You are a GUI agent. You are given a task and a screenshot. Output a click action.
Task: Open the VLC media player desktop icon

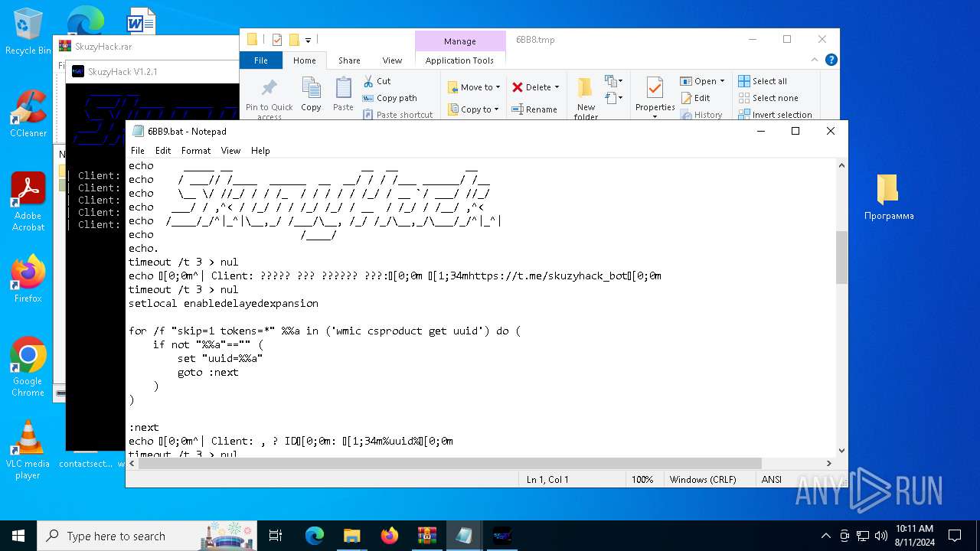[28, 449]
